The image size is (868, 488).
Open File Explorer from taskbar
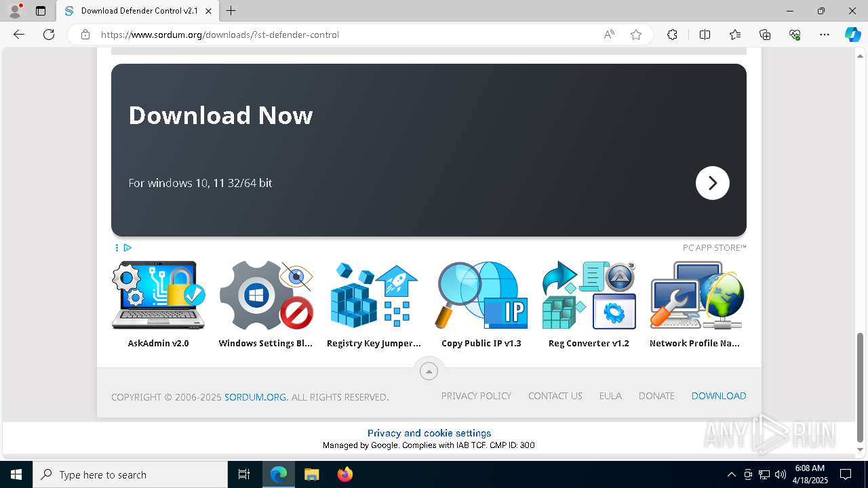tap(311, 474)
